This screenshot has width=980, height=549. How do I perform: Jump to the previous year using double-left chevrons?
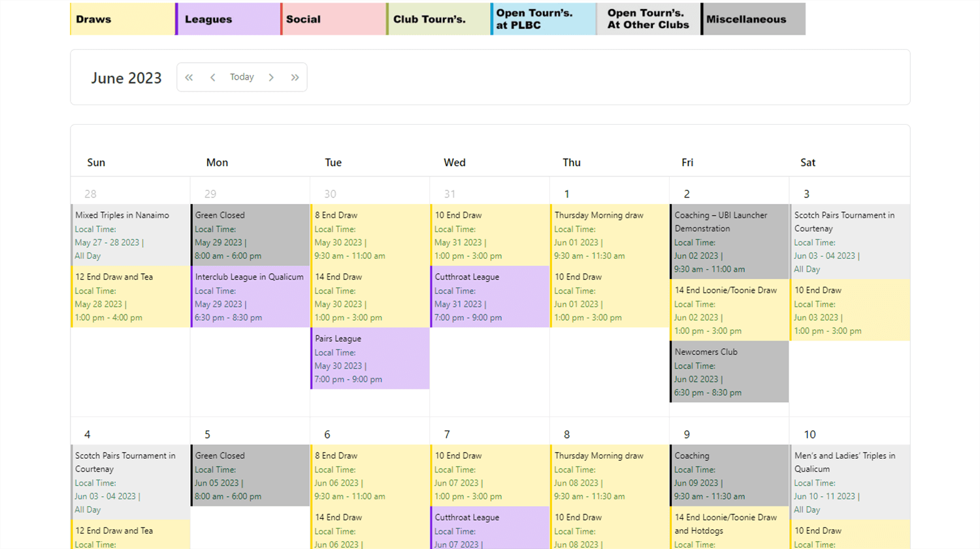coord(189,77)
